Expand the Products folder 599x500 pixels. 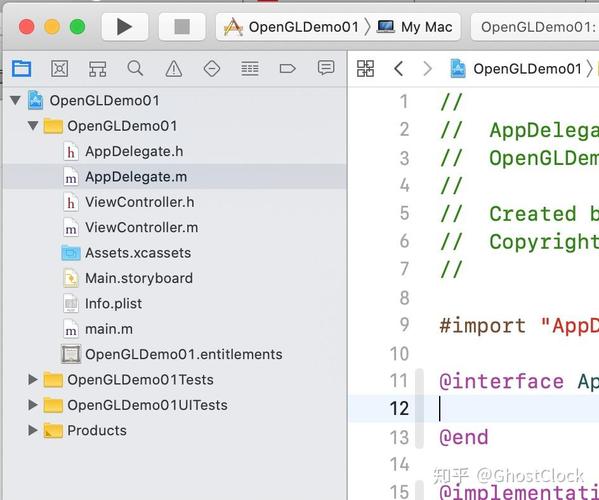(33, 430)
